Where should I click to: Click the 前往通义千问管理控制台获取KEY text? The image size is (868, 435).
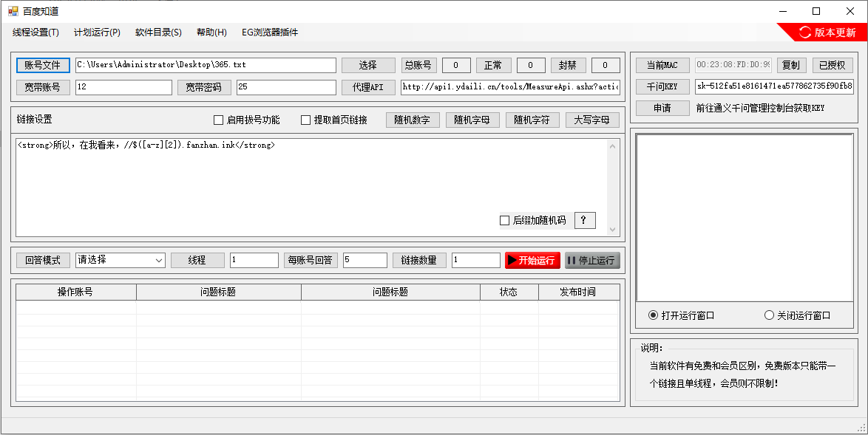point(761,109)
